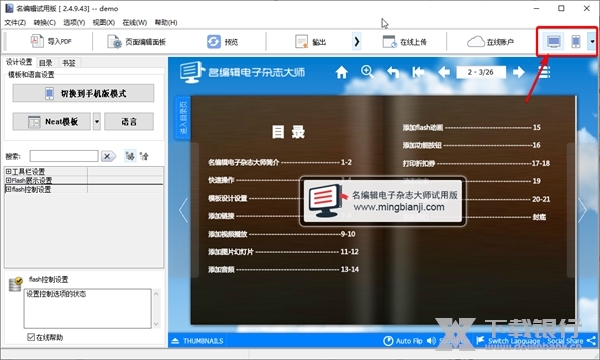Click the 设置控制选项的状态 description box

click(x=88, y=309)
